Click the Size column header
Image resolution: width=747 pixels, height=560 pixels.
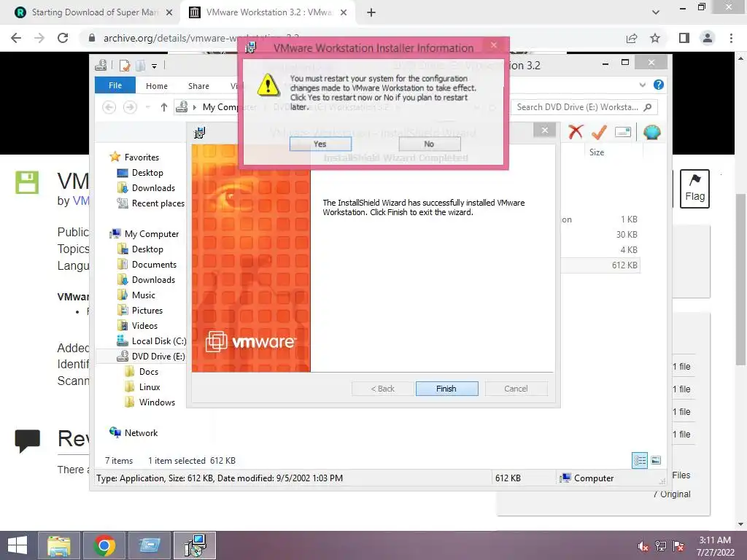click(x=597, y=152)
